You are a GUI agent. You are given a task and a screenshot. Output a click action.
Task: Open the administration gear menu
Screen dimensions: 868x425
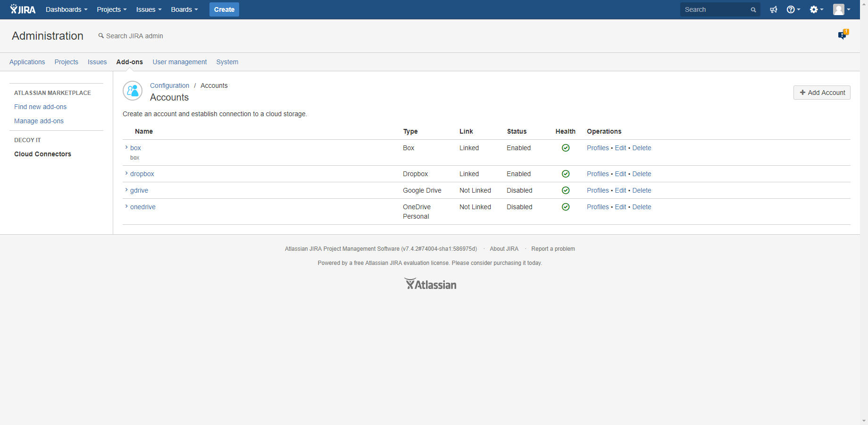pos(817,9)
